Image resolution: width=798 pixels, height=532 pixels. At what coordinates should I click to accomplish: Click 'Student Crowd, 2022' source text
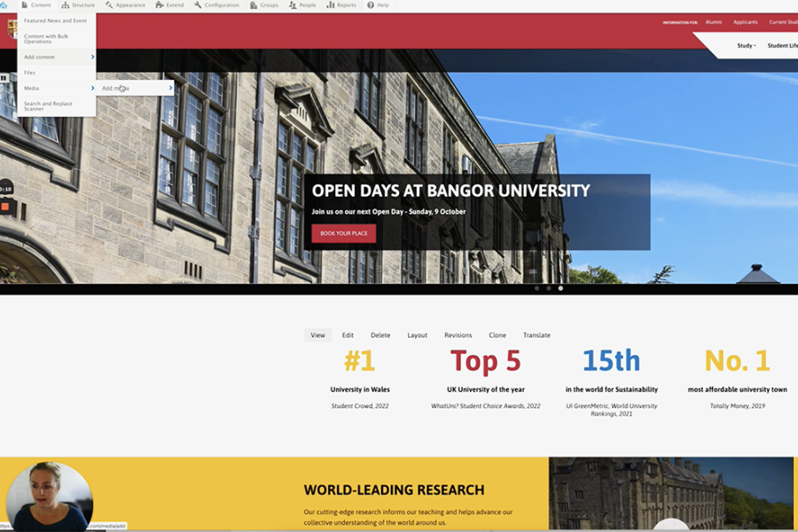point(360,406)
